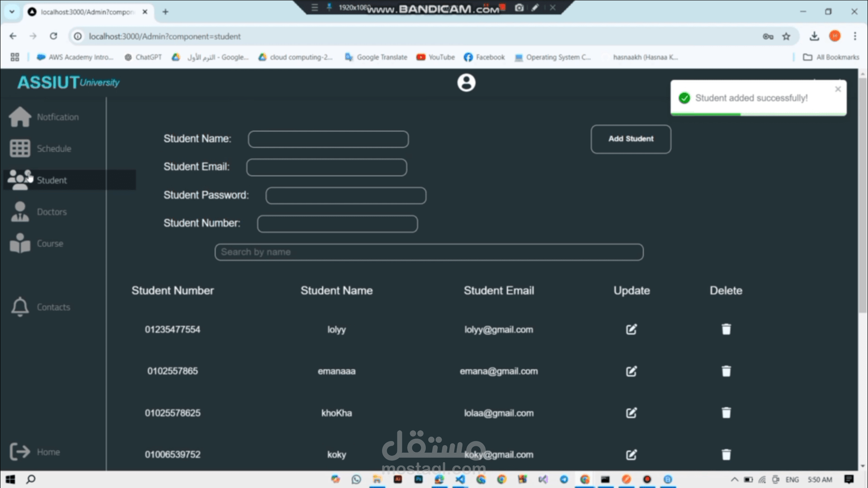Dismiss the Student added successfully toast
Viewport: 868px width, 488px height.
(x=838, y=89)
